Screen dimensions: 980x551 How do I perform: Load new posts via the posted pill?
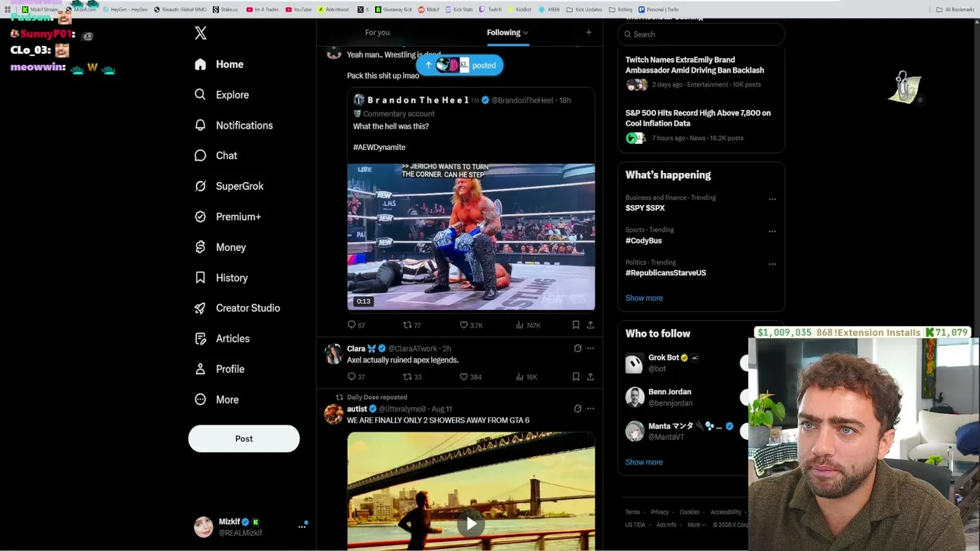tap(459, 65)
